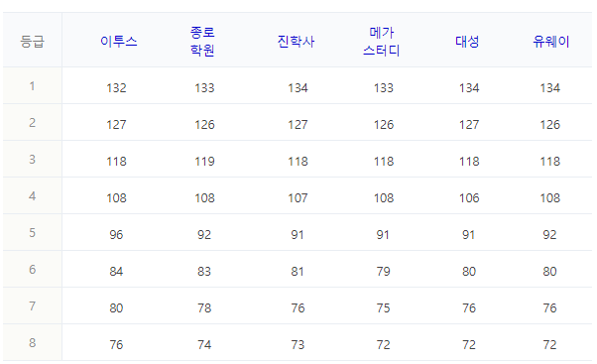
Task: Click the 대성 column link
Action: click(x=467, y=41)
